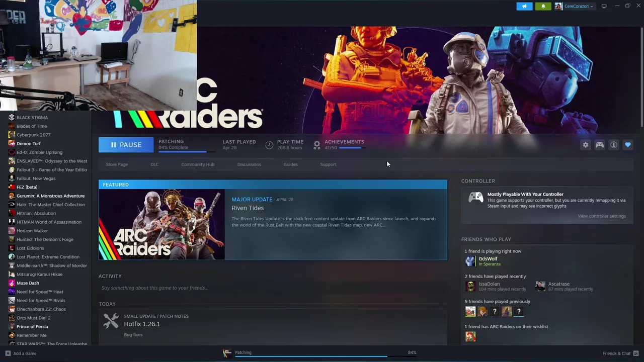
Task: Click Add a Game button
Action: (x=21, y=353)
